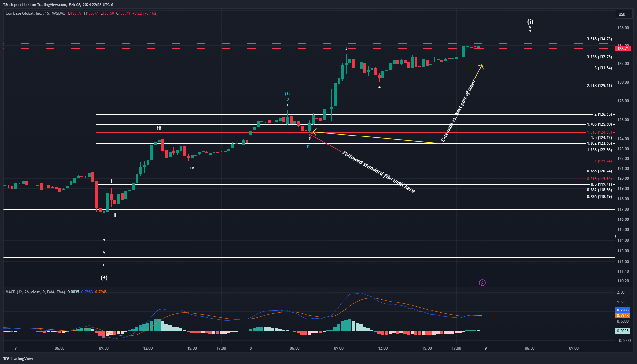This screenshot has height=364, width=637.
Task: Select the 3.236 (132.75) fib level label
Action: tap(599, 57)
